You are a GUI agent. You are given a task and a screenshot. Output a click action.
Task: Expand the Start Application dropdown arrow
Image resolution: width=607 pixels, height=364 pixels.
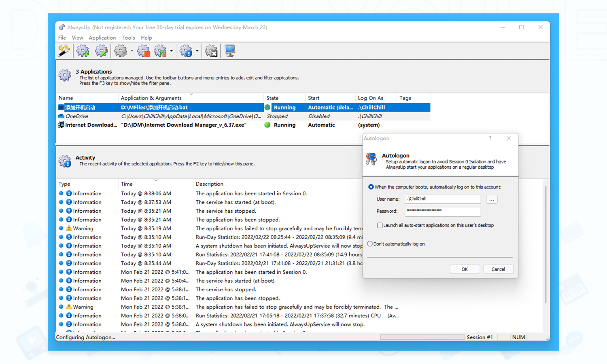coord(132,51)
